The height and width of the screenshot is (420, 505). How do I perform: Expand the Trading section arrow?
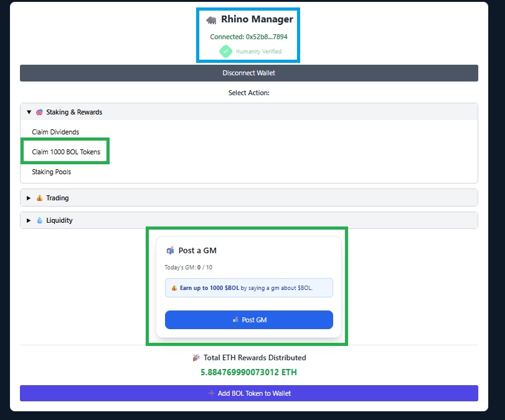click(29, 198)
